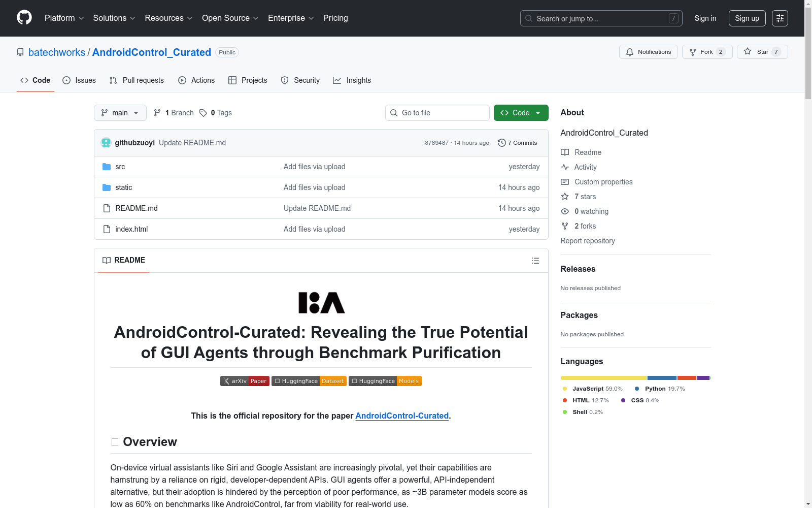Open the README outline list icon
The image size is (812, 508).
535,261
